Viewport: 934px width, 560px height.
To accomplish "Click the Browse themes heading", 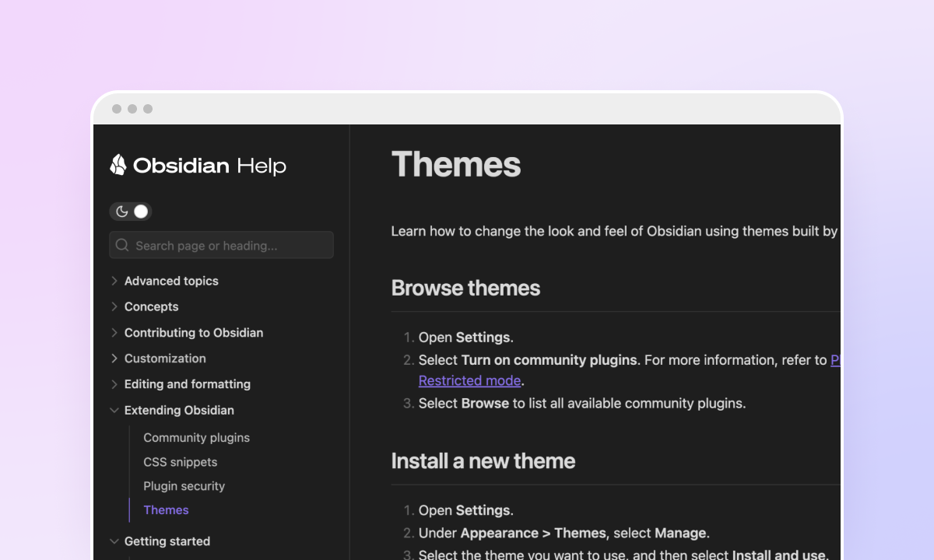I will coord(465,289).
